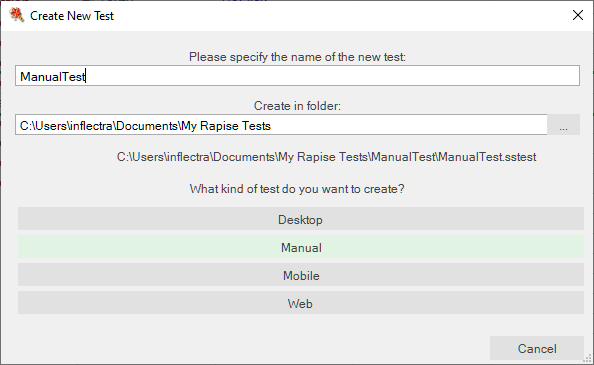This screenshot has height=365, width=594.
Task: Place cursor after the ManualTest text
Action: click(86, 76)
